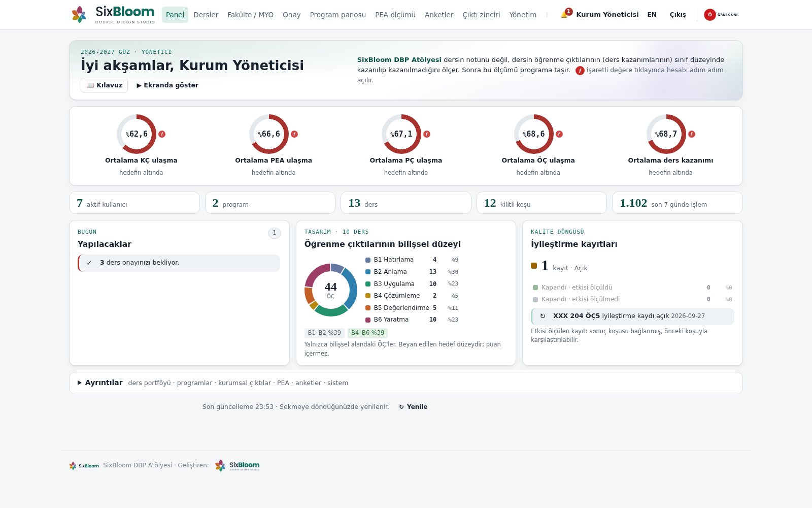This screenshot has height=508, width=812.
Task: Click the 12 kilitli koşu stat card
Action: point(542,203)
